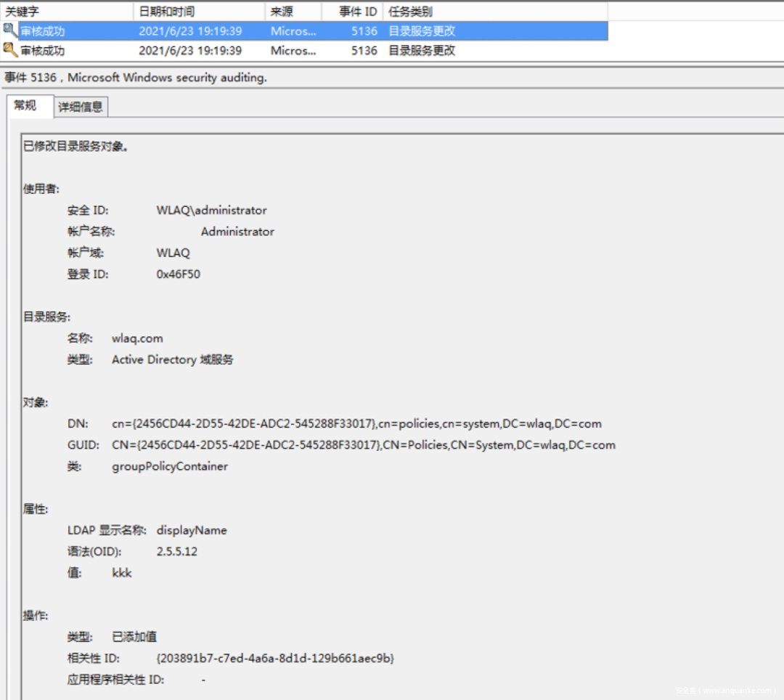
Task: Sort by the 任务类别 column header
Action: [x=495, y=11]
